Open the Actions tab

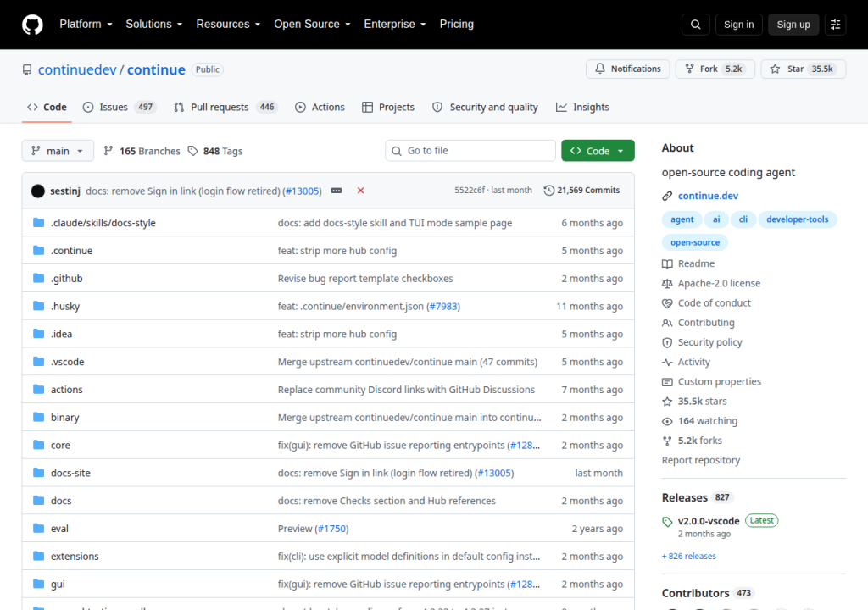click(x=320, y=107)
